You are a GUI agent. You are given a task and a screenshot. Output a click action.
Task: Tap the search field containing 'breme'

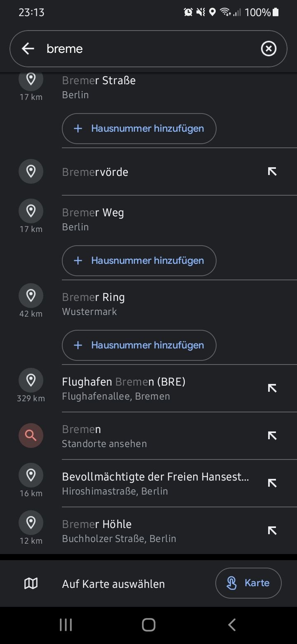148,49
